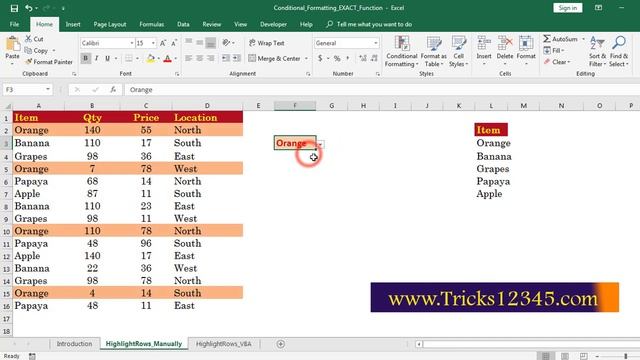Click the Increase Indent icon

(237, 58)
